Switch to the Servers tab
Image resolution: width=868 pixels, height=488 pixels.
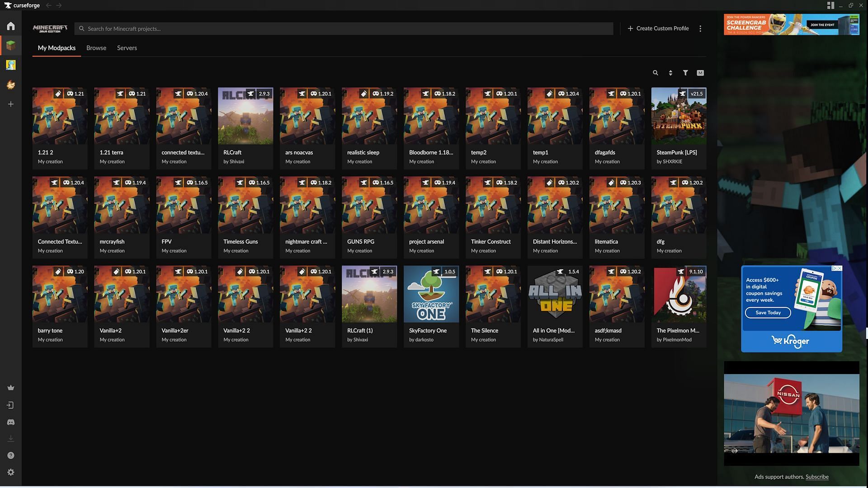click(x=127, y=47)
